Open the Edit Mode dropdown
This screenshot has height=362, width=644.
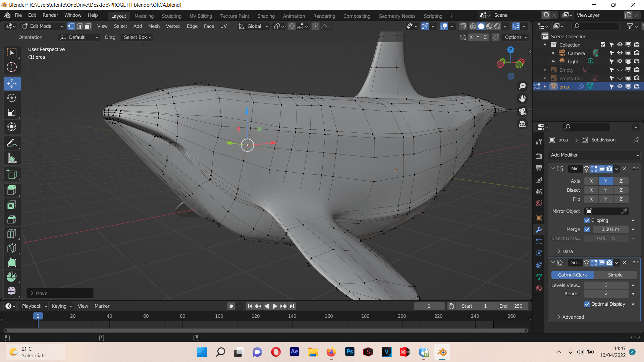click(42, 26)
